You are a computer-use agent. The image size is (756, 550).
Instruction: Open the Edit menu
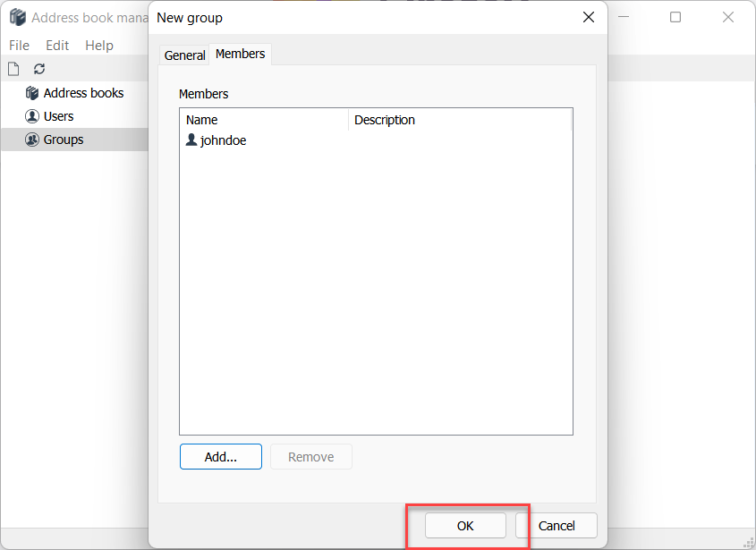(57, 46)
